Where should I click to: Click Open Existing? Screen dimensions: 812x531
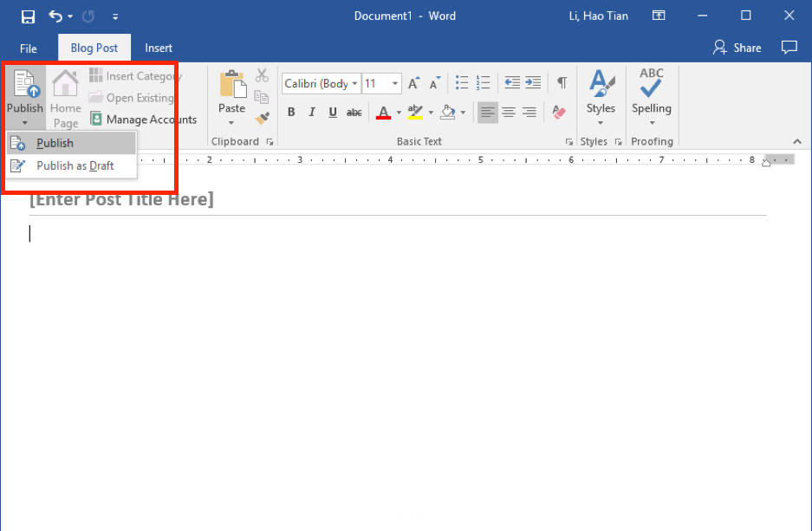coord(131,98)
